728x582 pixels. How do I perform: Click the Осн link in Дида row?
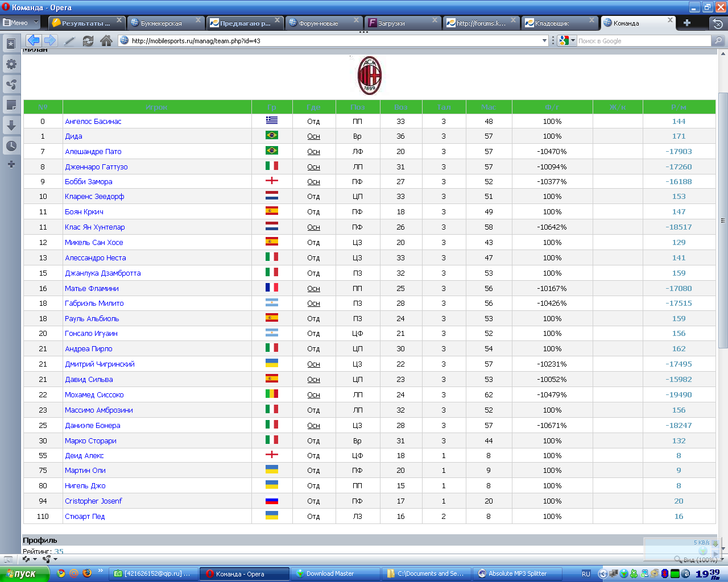click(x=313, y=136)
